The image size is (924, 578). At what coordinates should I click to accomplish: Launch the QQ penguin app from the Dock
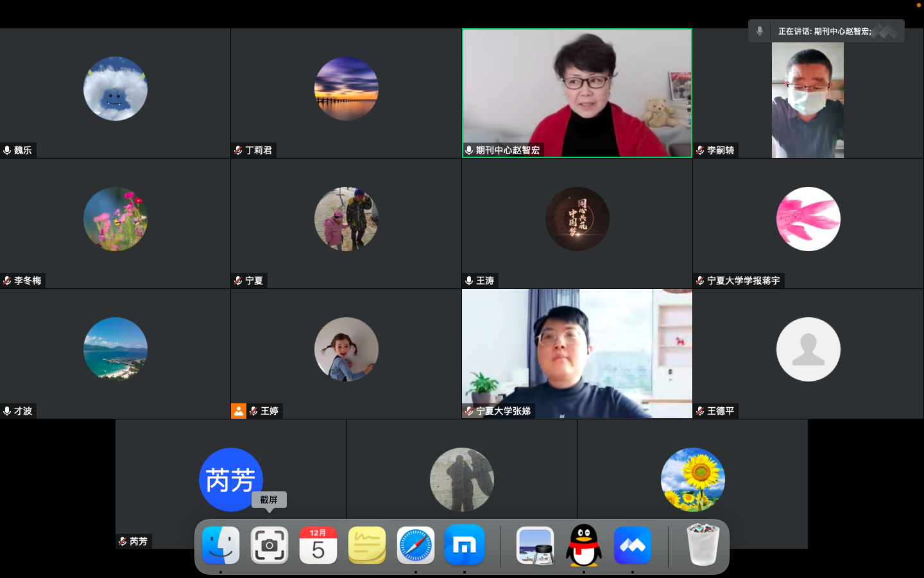pos(583,545)
